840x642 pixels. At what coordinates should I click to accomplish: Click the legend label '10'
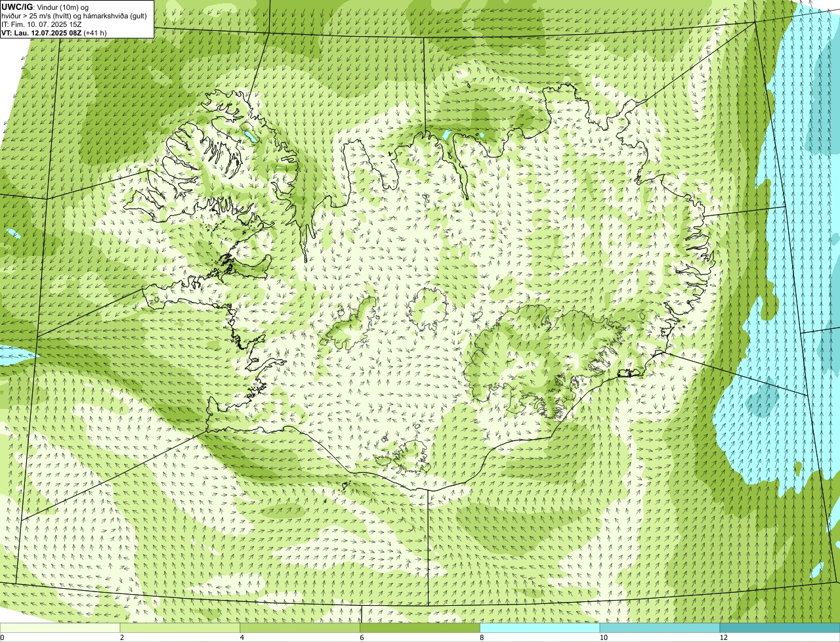(603, 637)
